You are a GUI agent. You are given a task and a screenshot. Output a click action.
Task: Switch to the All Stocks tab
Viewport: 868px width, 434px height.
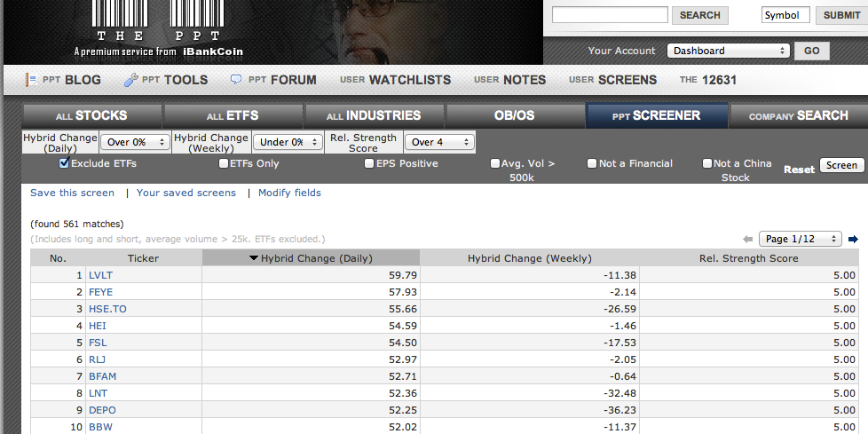pos(91,115)
